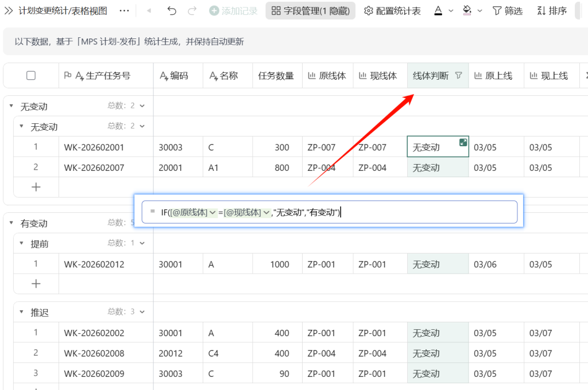
Task: Click 排序 sort button
Action: coord(552,11)
